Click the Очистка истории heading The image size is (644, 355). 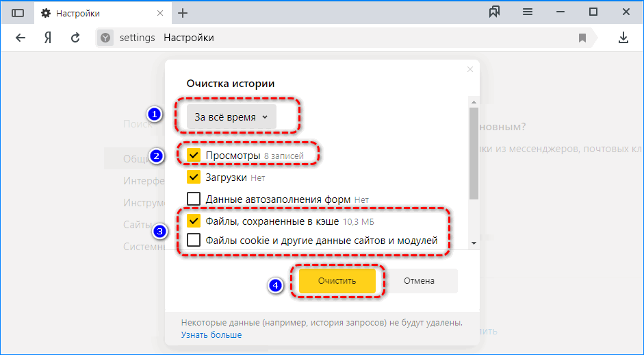(231, 84)
